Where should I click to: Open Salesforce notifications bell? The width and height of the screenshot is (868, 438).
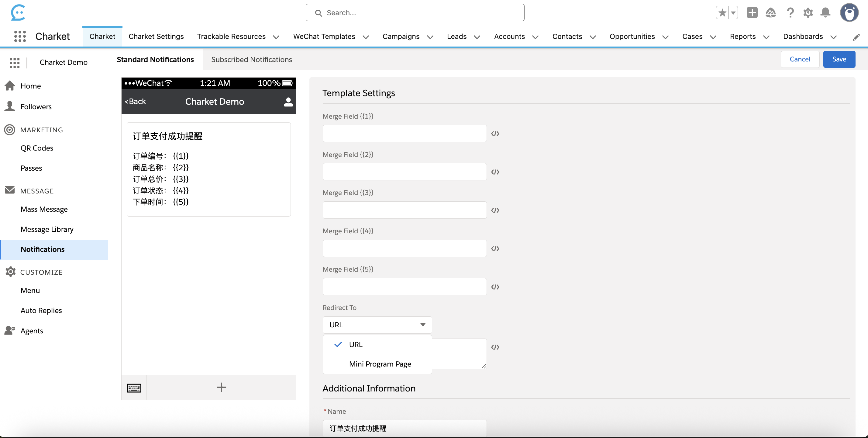(x=825, y=12)
